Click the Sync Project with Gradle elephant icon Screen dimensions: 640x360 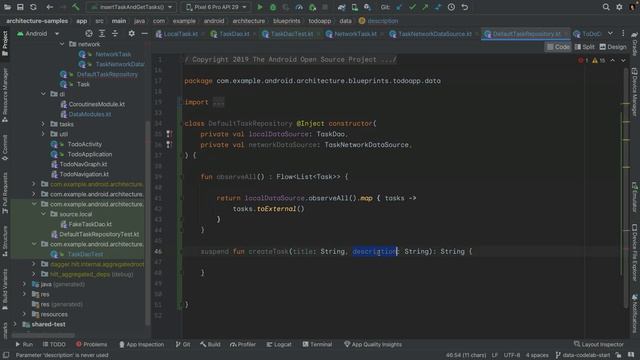341,7
